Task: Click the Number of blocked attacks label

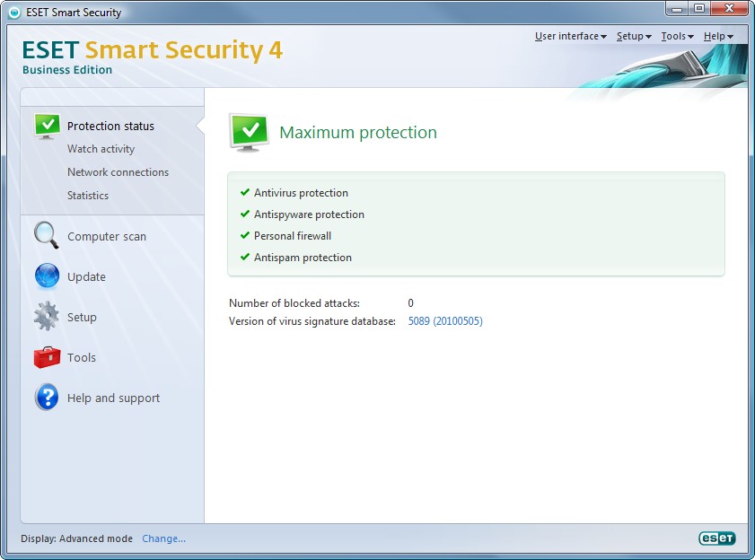Action: (x=294, y=303)
